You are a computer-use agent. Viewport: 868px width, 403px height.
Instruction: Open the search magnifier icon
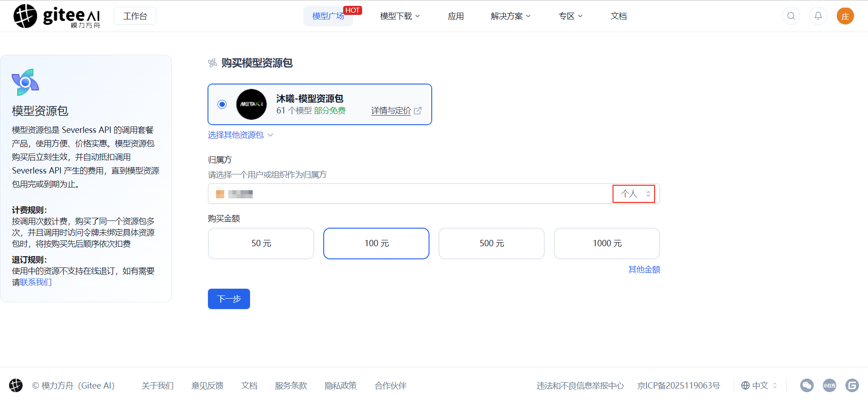(791, 16)
